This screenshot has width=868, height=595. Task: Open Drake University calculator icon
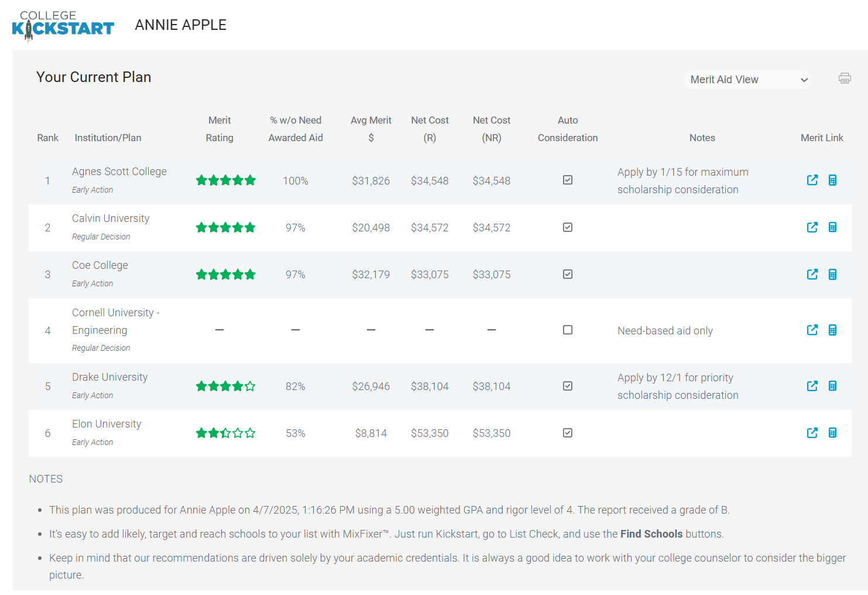tap(832, 386)
